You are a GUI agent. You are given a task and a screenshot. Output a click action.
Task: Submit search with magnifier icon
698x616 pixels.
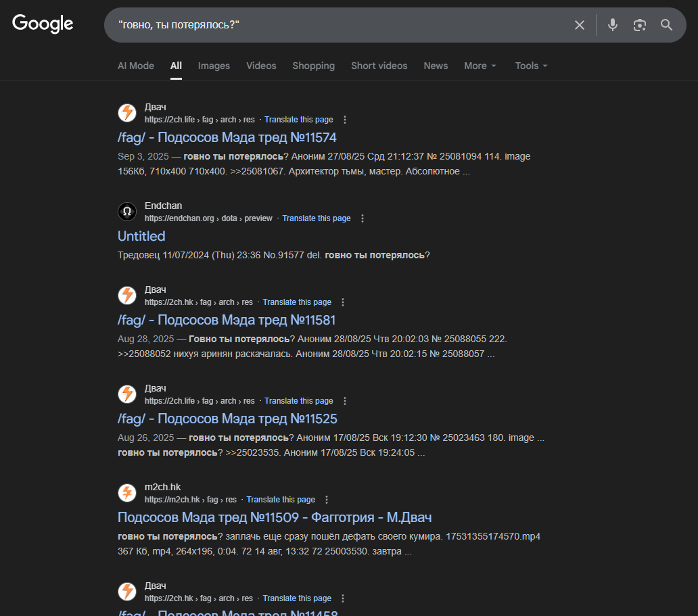[666, 25]
